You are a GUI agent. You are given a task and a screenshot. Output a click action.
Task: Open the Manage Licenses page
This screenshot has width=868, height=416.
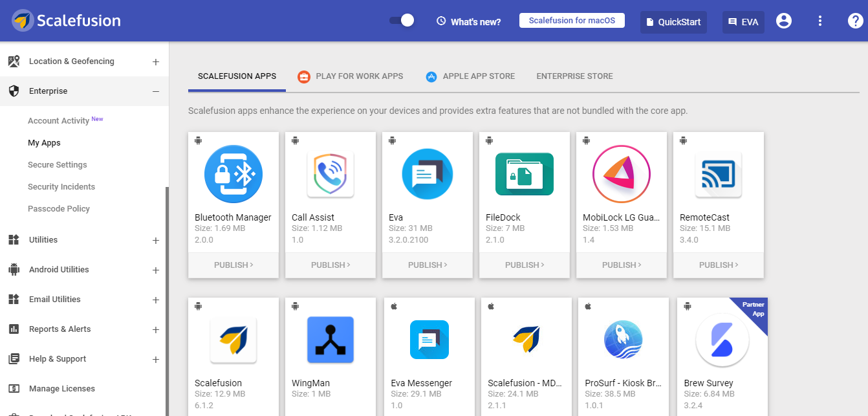(x=62, y=389)
